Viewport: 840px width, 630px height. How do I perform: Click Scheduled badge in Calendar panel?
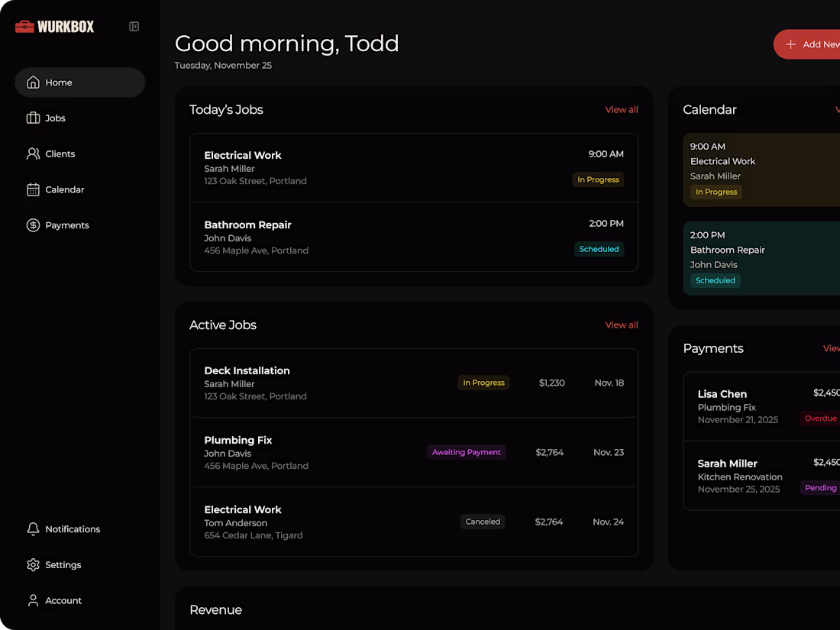point(716,280)
